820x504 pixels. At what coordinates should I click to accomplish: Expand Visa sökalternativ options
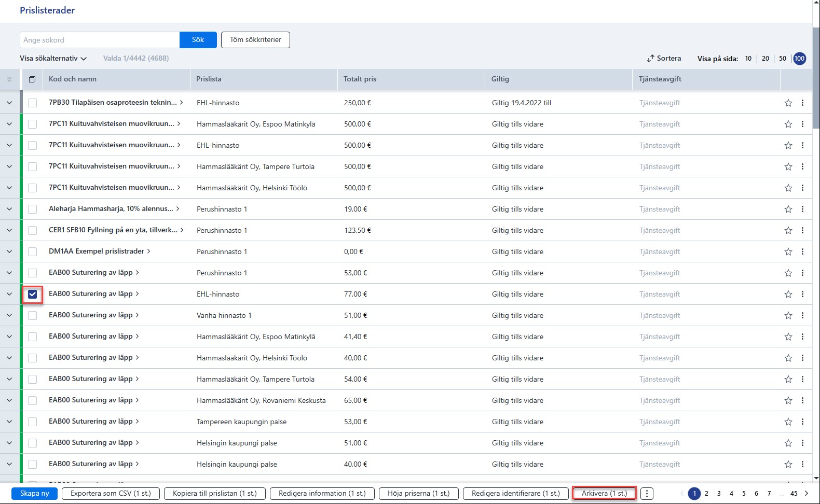click(53, 59)
